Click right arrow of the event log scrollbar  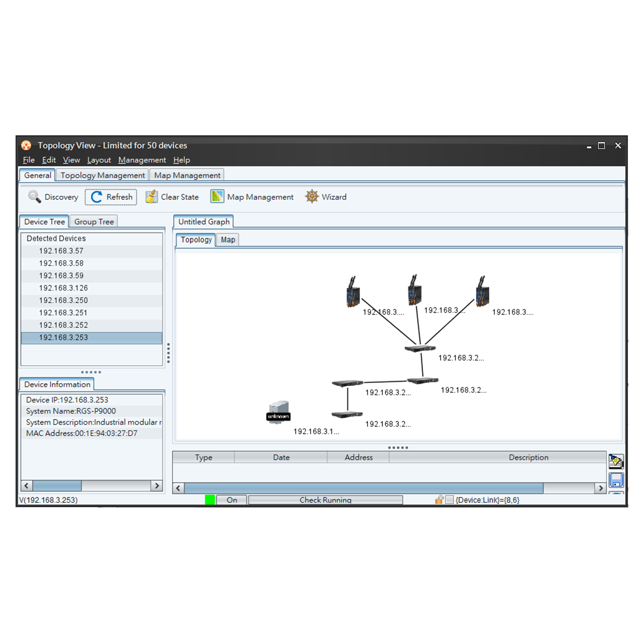(601, 488)
